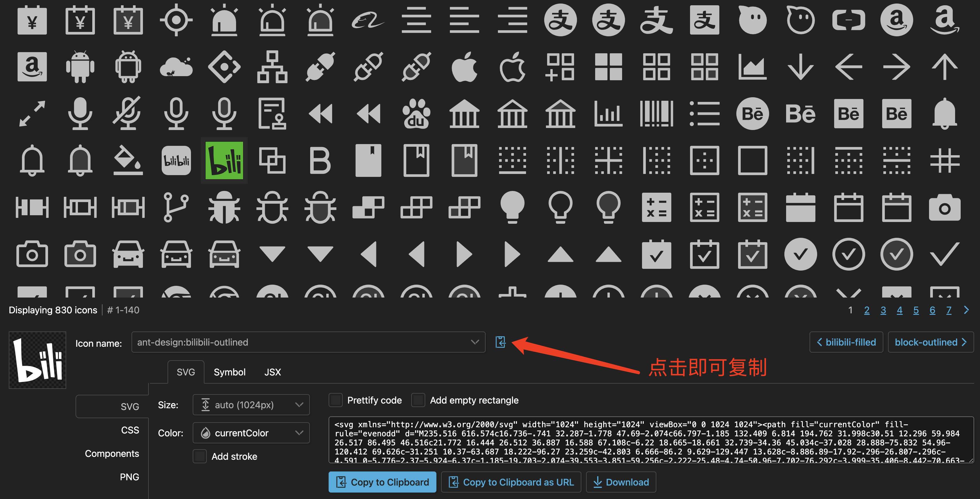Click the copy icon beside the icon name field
This screenshot has width=980, height=499.
(x=500, y=342)
